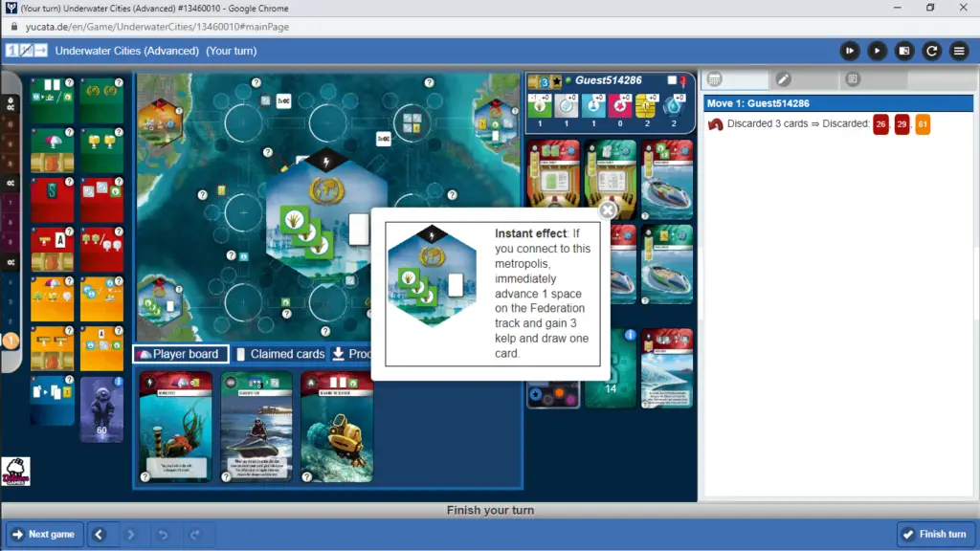The image size is (980, 551).
Task: Click the step-play button in header
Action: [850, 51]
